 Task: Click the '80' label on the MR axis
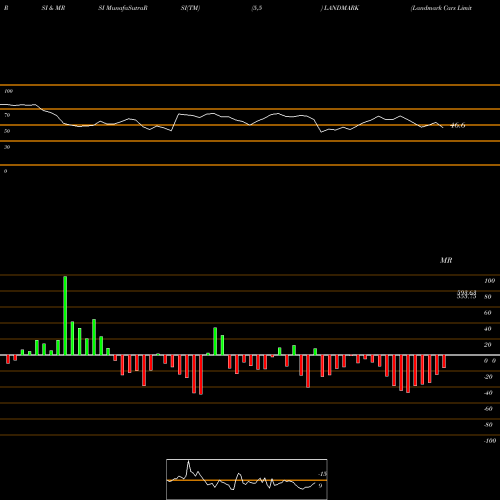point(488,297)
